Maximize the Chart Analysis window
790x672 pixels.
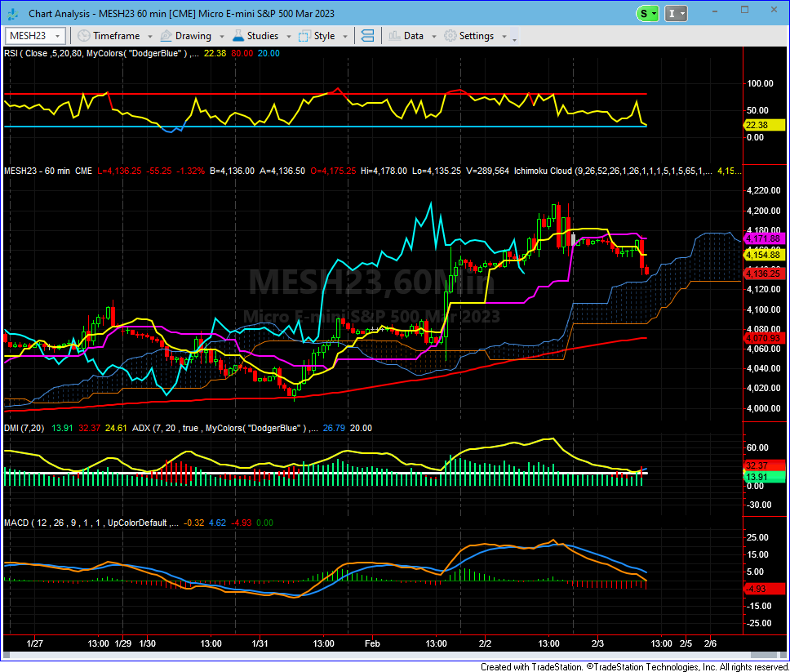click(744, 10)
